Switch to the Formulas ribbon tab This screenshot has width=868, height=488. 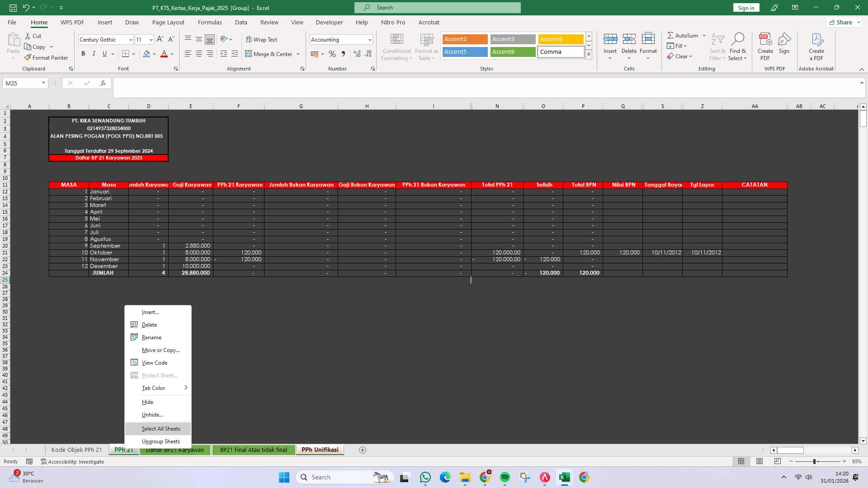pos(210,22)
